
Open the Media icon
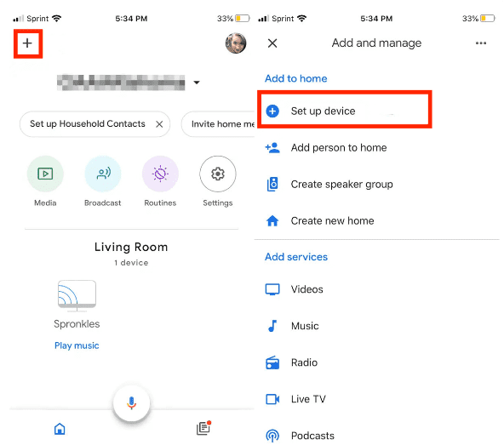click(x=45, y=174)
